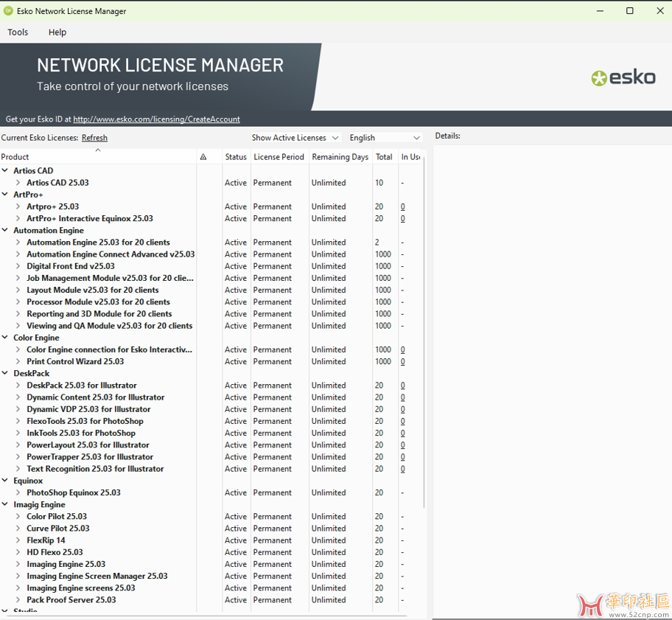Image resolution: width=672 pixels, height=620 pixels.
Task: Open In Use count for Text Recognition 25.03
Action: tap(403, 469)
